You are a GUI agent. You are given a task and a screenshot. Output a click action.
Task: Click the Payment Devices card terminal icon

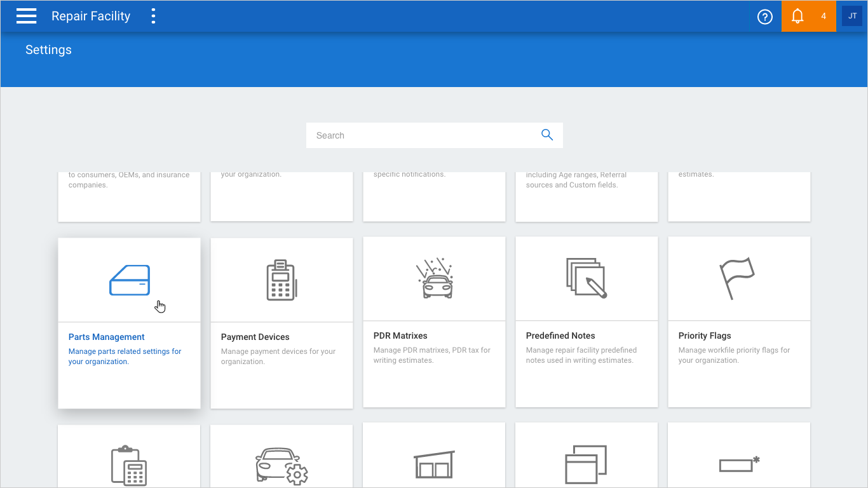tap(281, 280)
